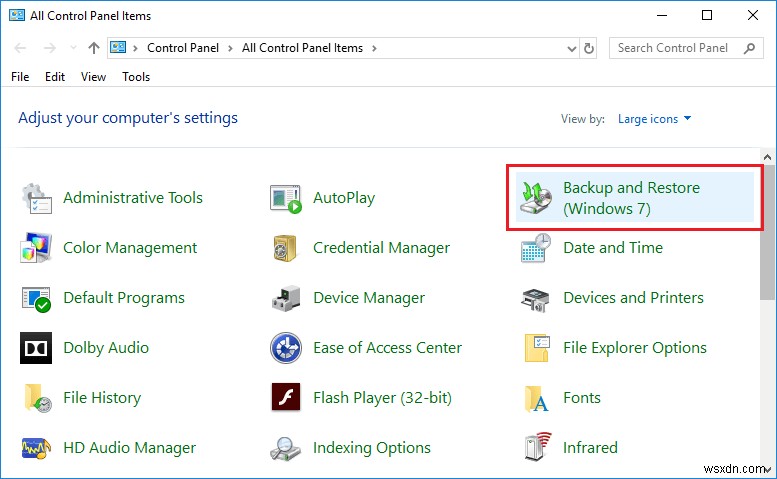
Task: Expand the View by Large icons dropdown
Action: pos(655,119)
